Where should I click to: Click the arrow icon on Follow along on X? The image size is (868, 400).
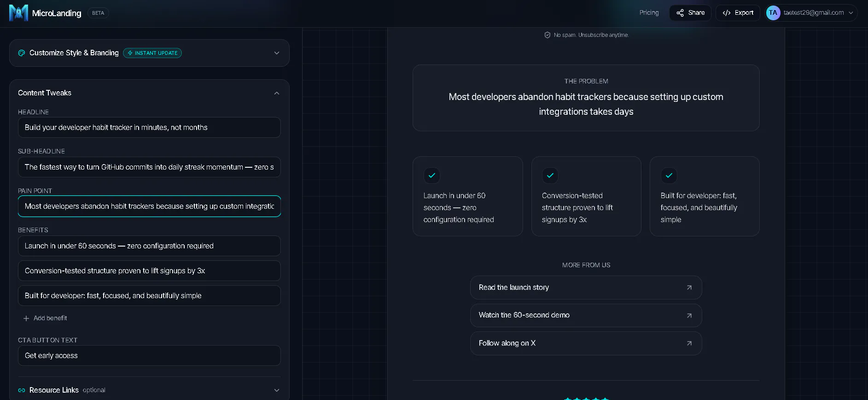pyautogui.click(x=689, y=343)
